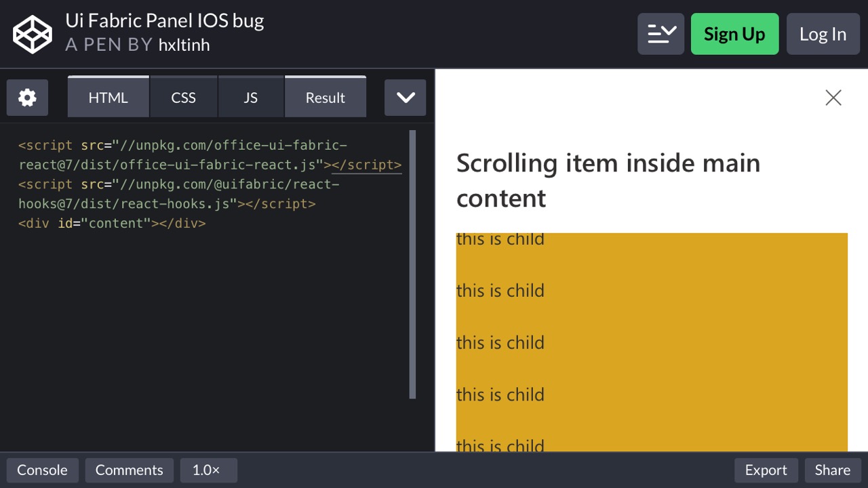Open the Comments panel

(x=129, y=470)
